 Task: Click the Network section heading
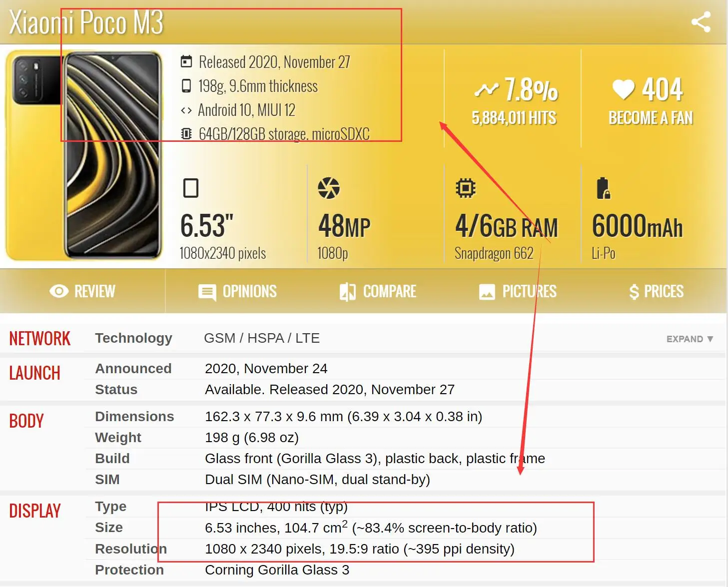[40, 339]
